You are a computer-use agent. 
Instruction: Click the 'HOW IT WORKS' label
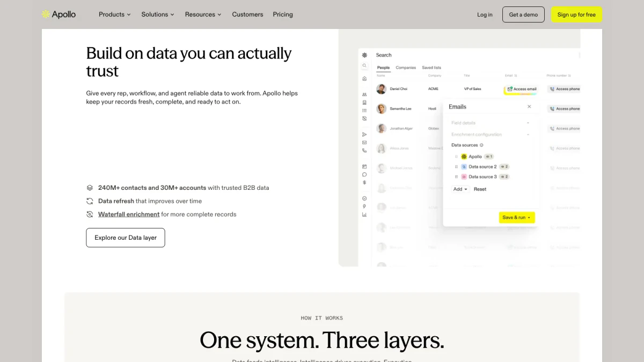322,318
